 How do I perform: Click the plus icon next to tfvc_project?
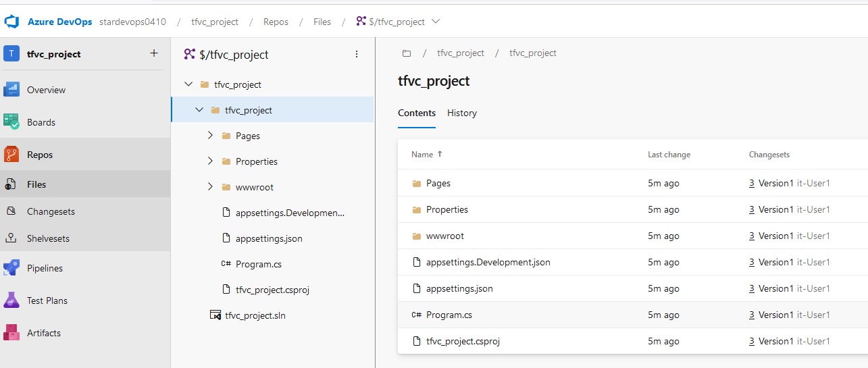click(154, 53)
